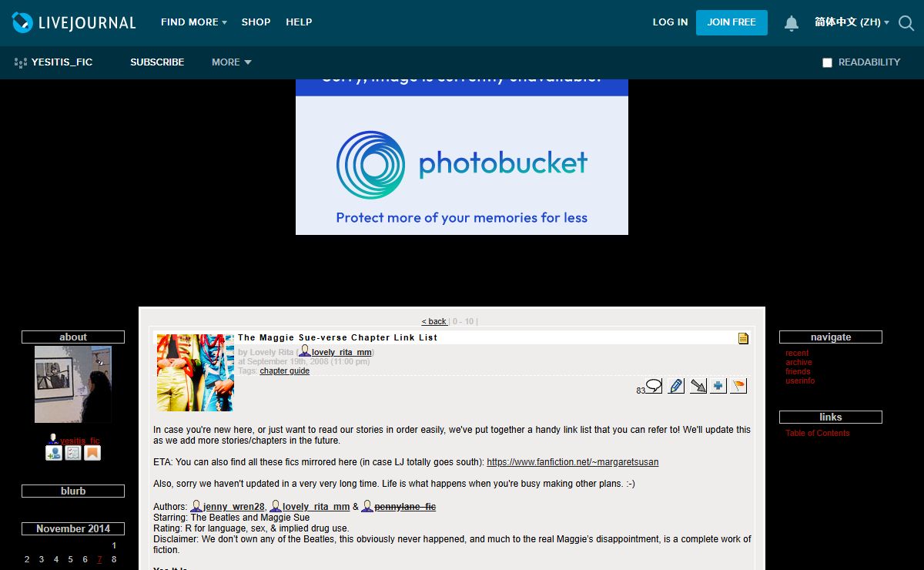
Task: Click the orange flag icon
Action: point(738,386)
